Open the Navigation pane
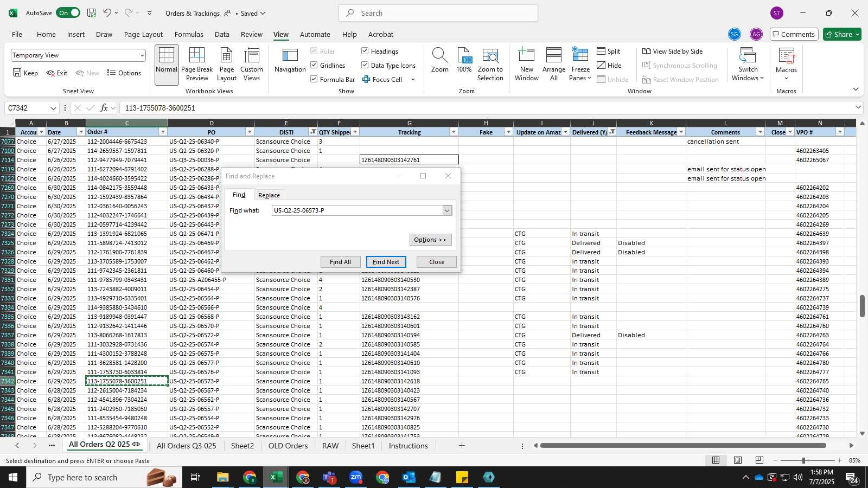Screen dimensions: 868x488 [290, 61]
